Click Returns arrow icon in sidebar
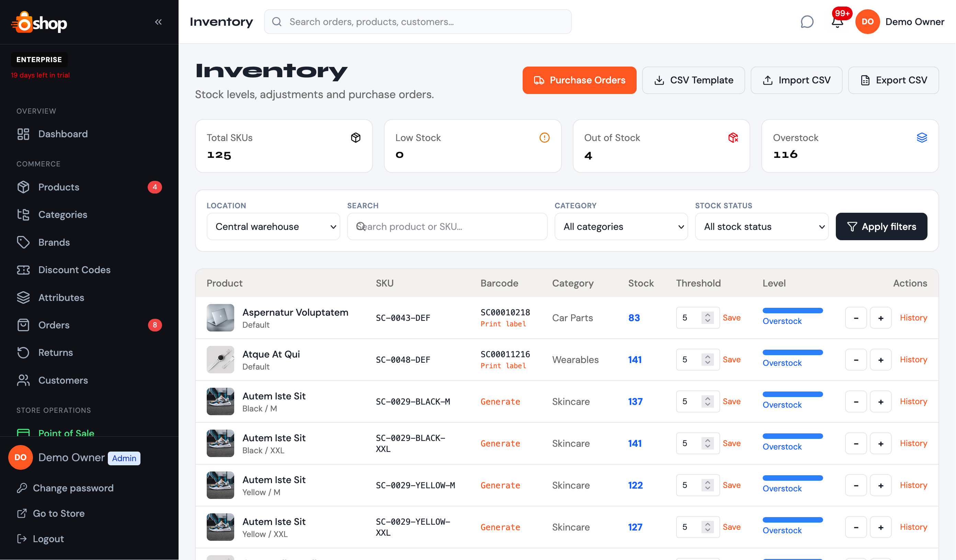Screen dimensions: 956x560 click(23, 353)
